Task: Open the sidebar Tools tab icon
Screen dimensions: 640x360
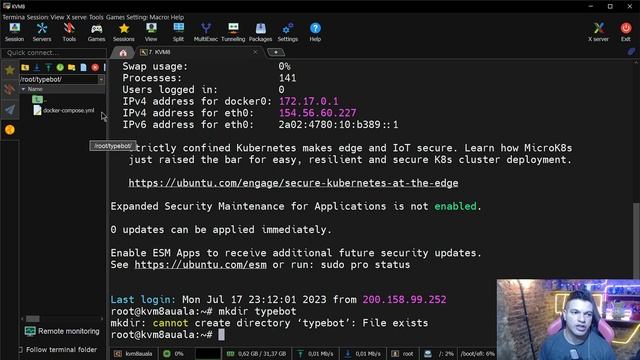Action: pos(10,89)
